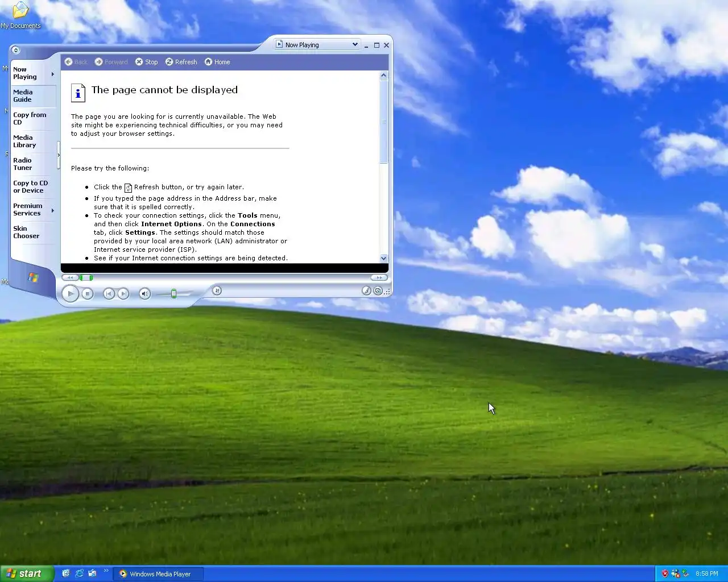This screenshot has height=582, width=728.
Task: Open the Now Playing playlist dropdown
Action: [317, 44]
